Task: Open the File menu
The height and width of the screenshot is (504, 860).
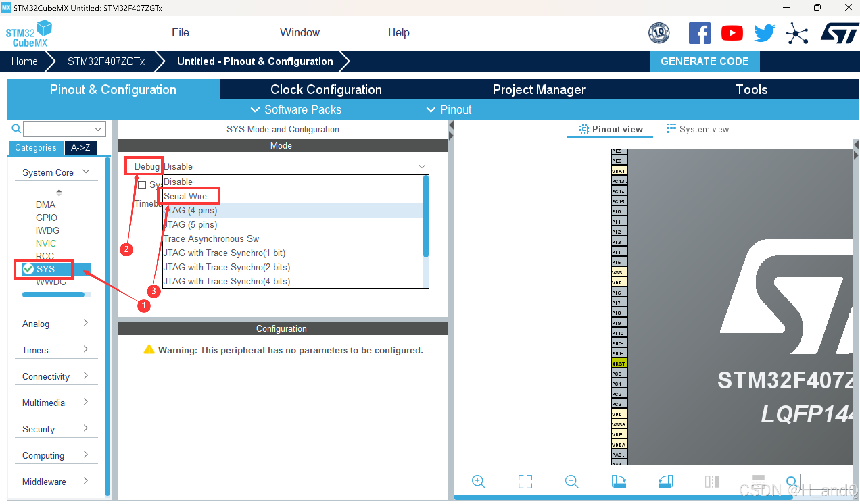Action: pos(180,33)
